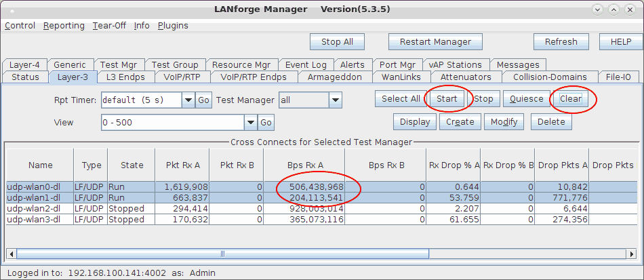Select the udp-wlan2-dl row
Viewport: 644px width, 280px height.
point(323,209)
